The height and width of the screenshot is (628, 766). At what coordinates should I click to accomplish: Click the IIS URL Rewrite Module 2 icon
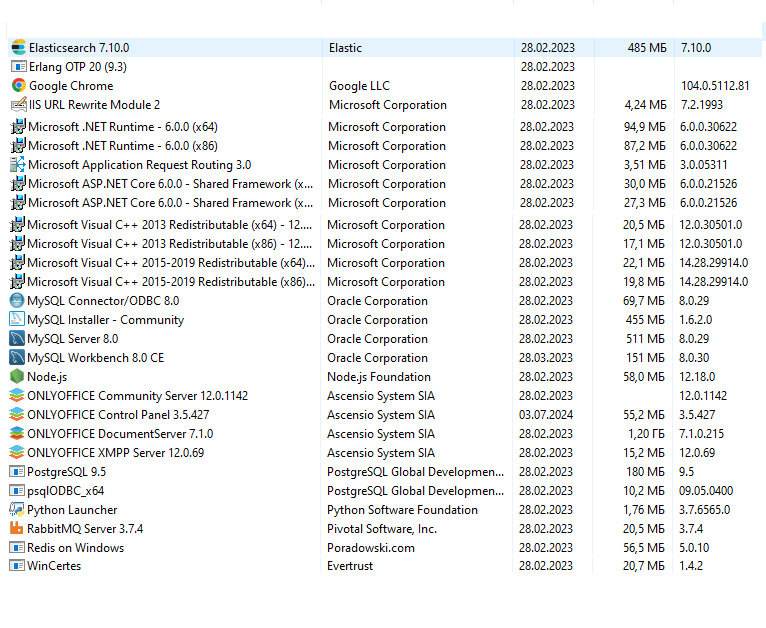(x=19, y=105)
